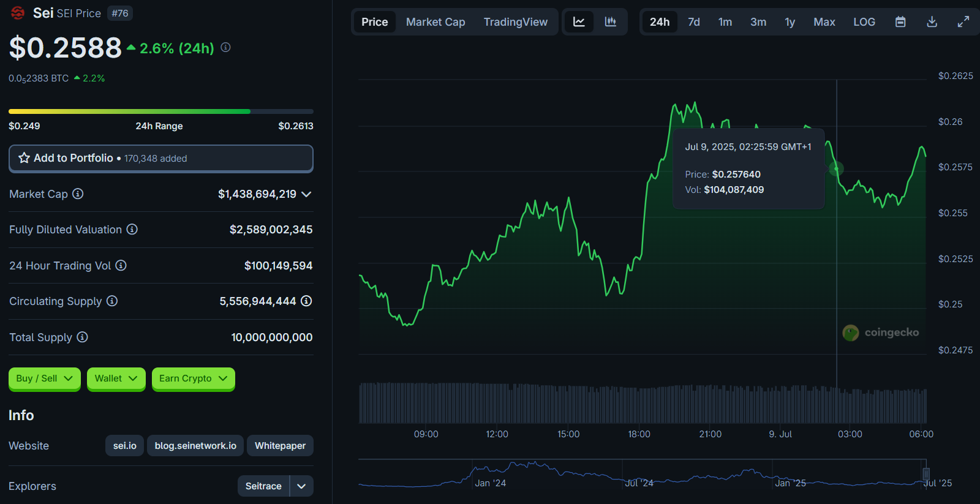Click the chart navigator range handle
Image resolution: width=980 pixels, height=504 pixels.
pos(926,473)
